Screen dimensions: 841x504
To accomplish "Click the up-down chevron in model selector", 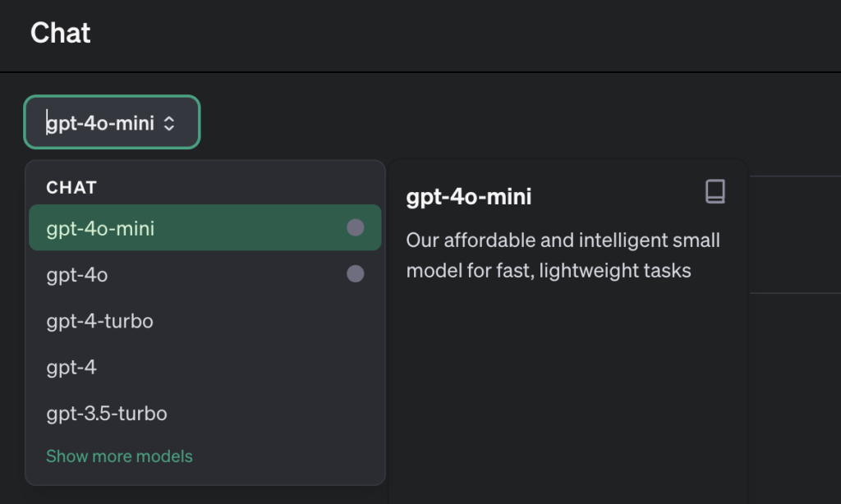I will click(169, 123).
